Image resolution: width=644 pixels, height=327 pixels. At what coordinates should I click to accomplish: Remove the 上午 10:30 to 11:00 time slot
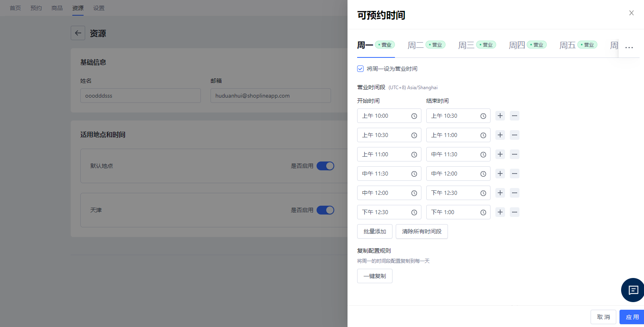tap(514, 135)
